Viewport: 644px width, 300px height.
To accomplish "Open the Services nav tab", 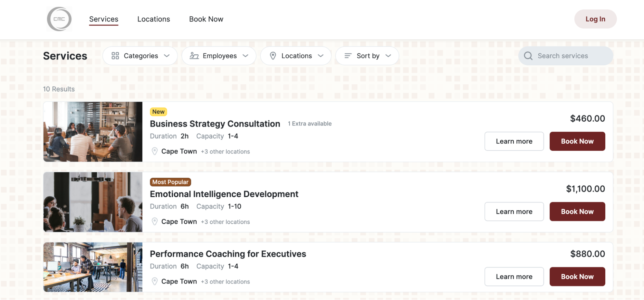I will click(104, 19).
